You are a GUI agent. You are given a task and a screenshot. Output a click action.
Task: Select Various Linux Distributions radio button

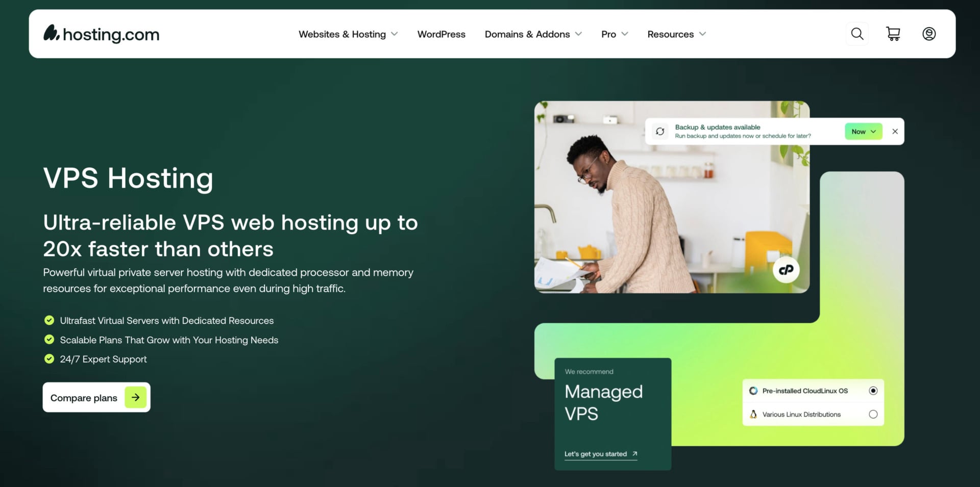873,414
